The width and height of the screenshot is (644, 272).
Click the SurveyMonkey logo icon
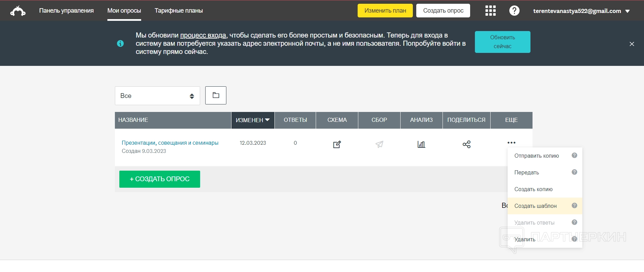(18, 11)
